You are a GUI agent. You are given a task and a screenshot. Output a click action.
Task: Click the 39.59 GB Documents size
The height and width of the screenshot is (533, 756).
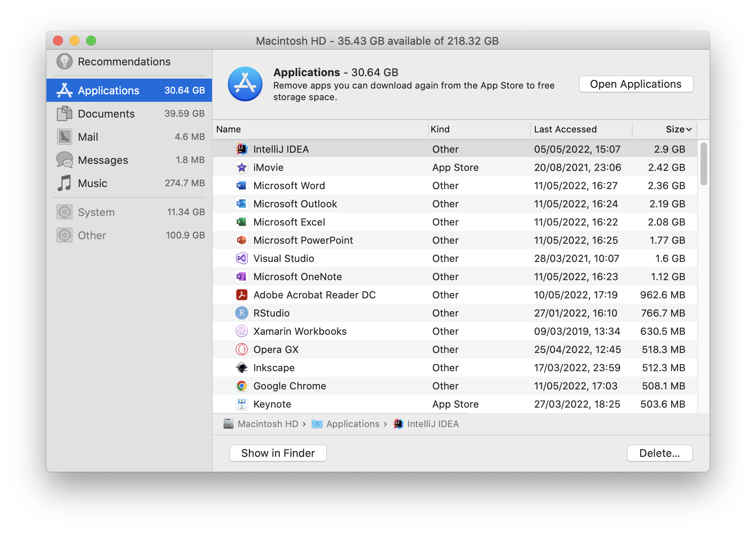click(x=185, y=113)
